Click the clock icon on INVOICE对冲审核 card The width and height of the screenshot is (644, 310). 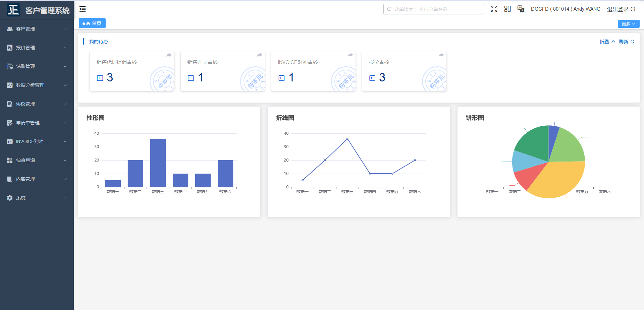click(x=281, y=78)
